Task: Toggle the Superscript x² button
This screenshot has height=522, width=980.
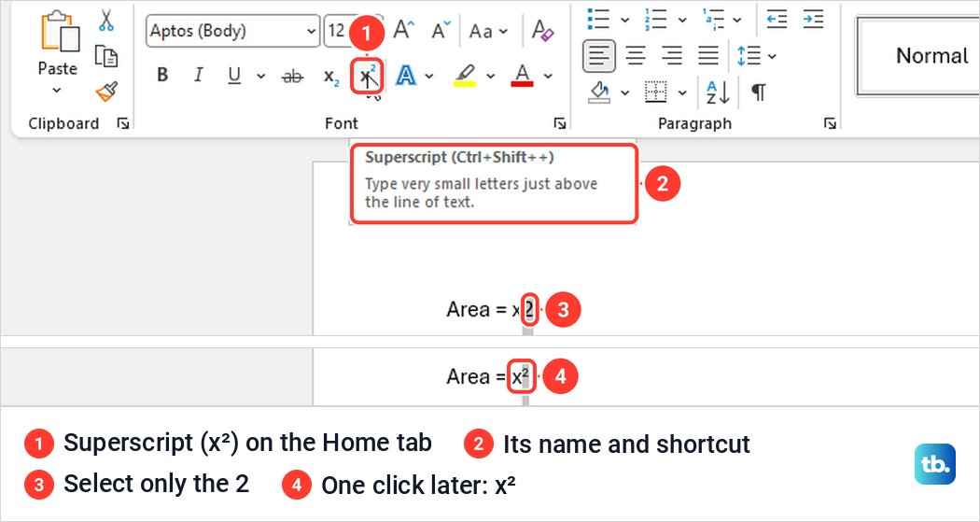Action: pos(367,77)
